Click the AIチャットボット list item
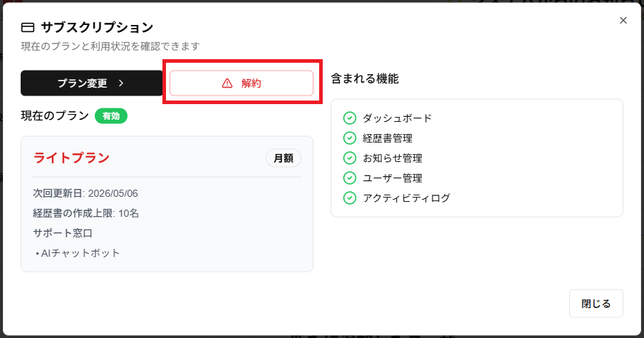Viewport: 644px width, 338px height. [x=80, y=253]
